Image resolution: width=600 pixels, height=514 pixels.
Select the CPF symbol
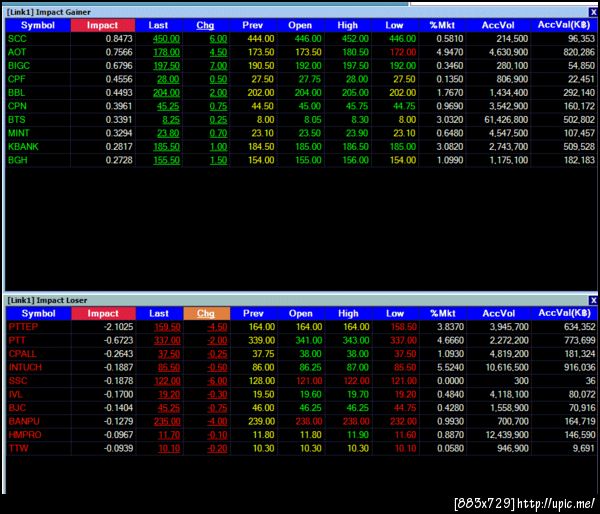coord(16,79)
